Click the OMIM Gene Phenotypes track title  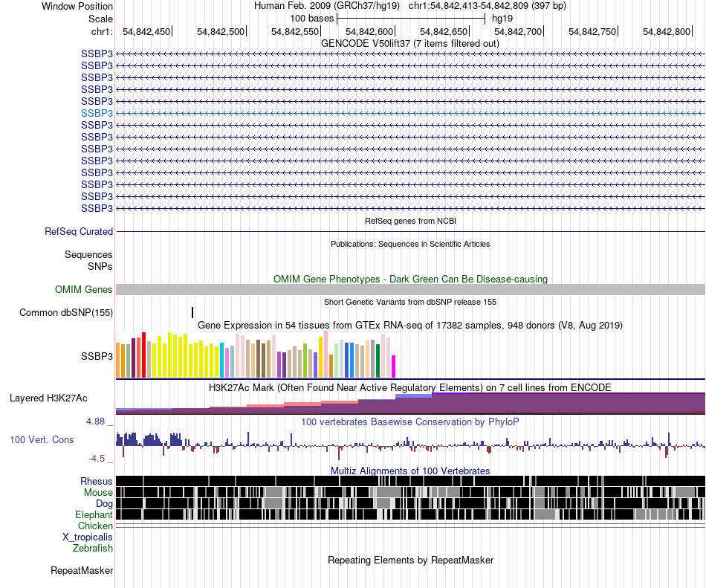coord(410,280)
